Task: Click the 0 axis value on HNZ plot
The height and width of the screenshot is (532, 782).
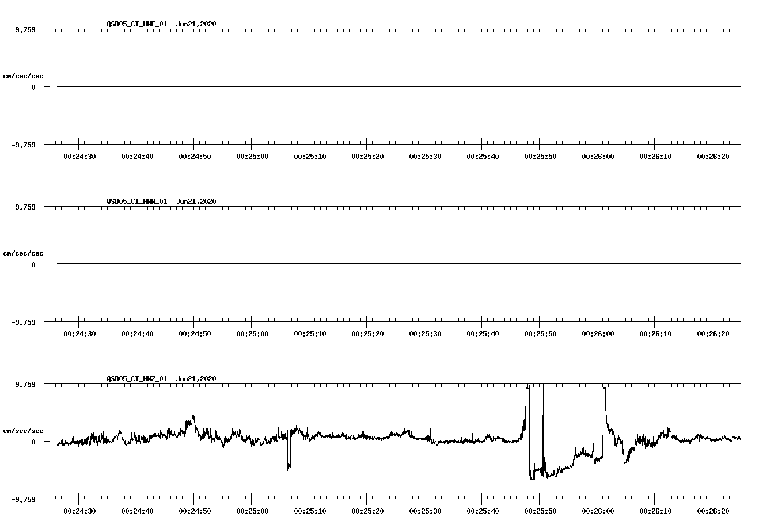Action: pyautogui.click(x=33, y=442)
